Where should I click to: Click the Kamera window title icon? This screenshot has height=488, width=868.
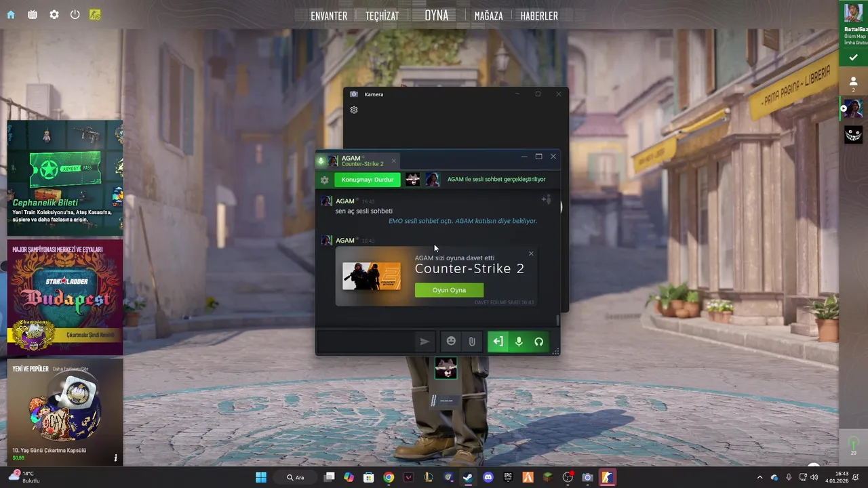tap(354, 94)
